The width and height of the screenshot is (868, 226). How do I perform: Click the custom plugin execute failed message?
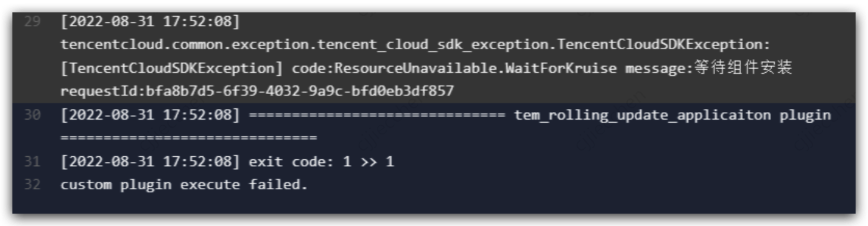(x=184, y=185)
